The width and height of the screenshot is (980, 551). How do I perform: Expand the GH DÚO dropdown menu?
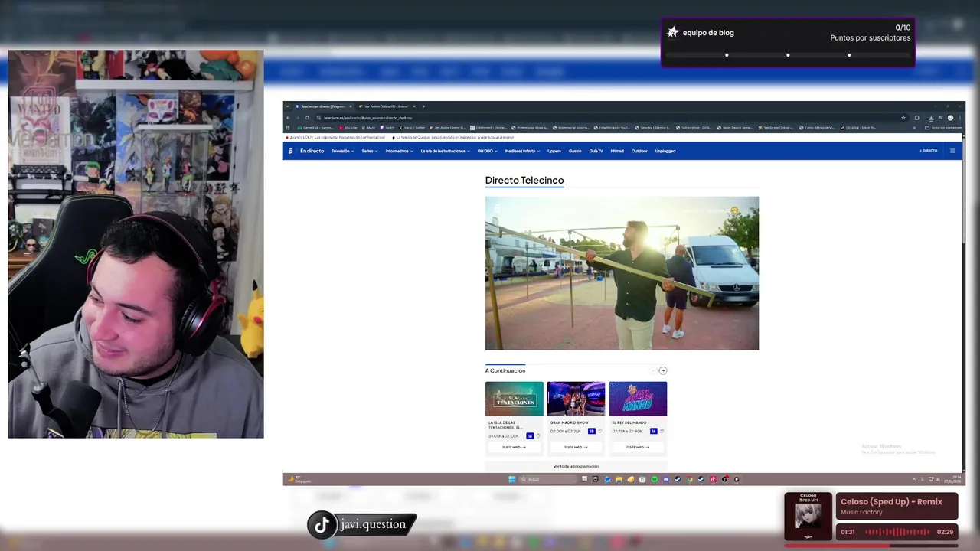tap(488, 151)
